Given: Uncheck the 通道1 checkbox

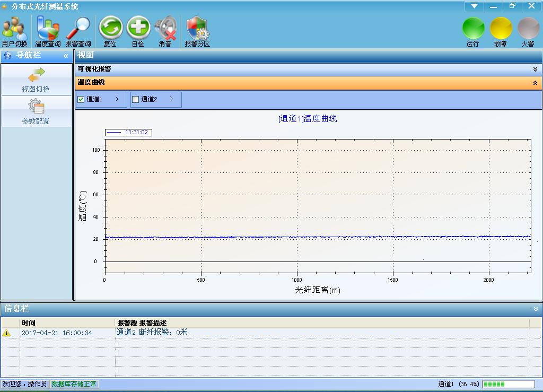Looking at the screenshot, I should [x=81, y=99].
